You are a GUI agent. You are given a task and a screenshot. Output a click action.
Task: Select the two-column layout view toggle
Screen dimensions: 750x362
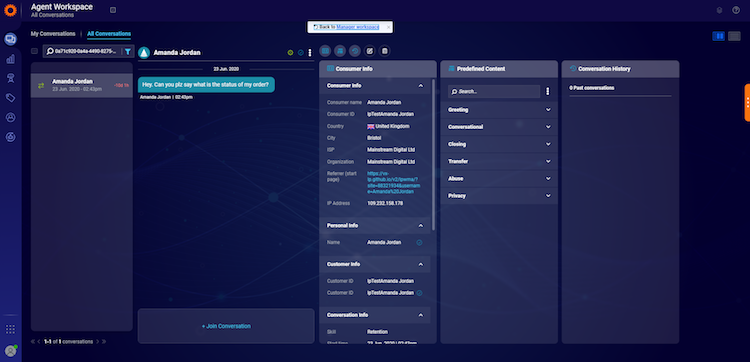click(718, 36)
